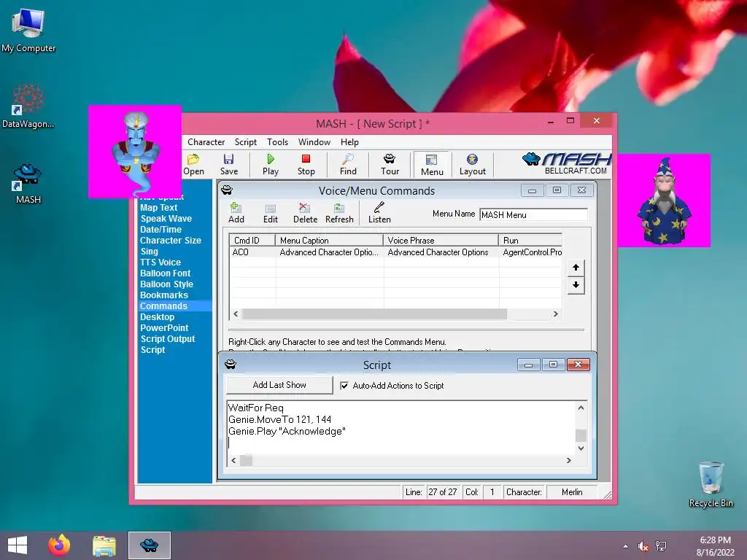Viewport: 747px width, 560px height.
Task: Open Balloon Style in the sidebar
Action: pos(166,284)
